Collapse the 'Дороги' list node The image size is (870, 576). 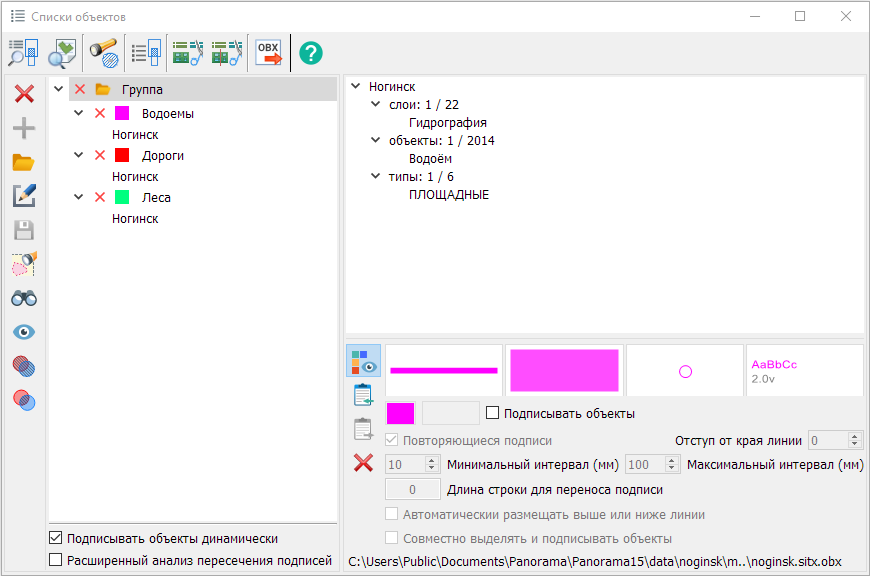click(78, 156)
